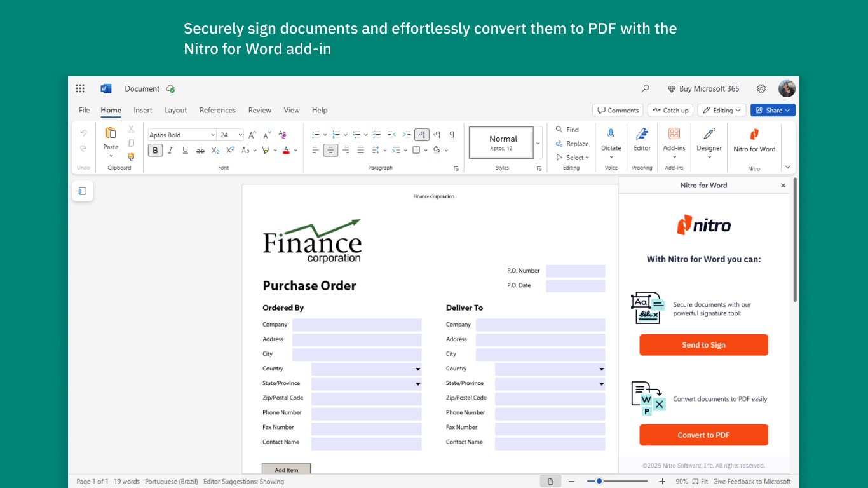Clear all formatting from selection

pos(283,135)
